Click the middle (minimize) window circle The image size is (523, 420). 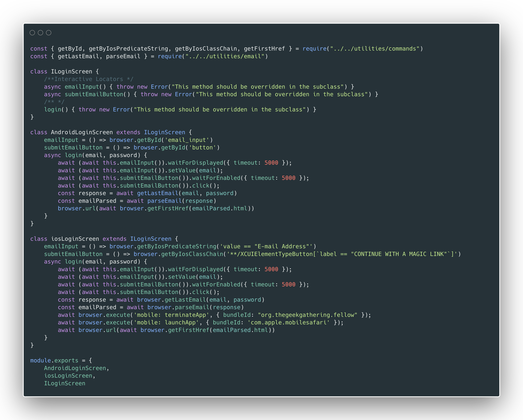[x=41, y=33]
